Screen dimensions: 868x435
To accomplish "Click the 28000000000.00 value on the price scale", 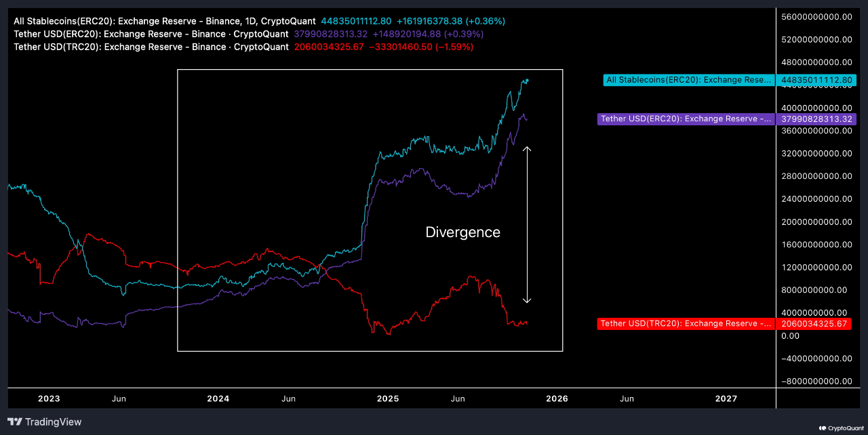I will tap(816, 175).
